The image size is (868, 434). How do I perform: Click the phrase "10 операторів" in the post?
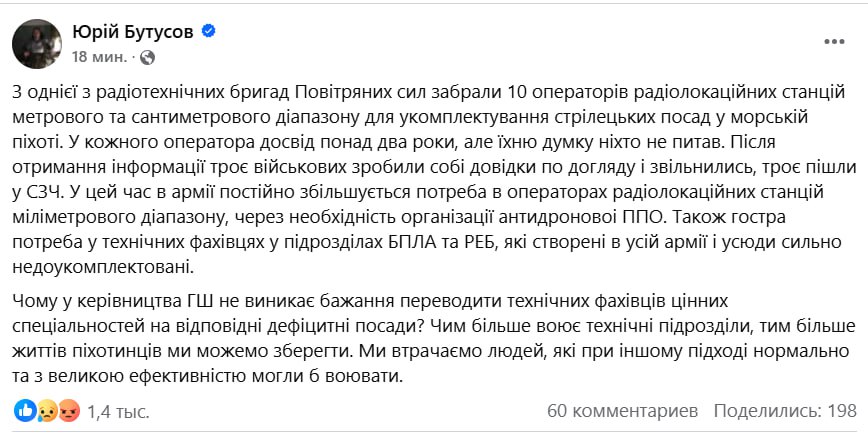coord(511,95)
